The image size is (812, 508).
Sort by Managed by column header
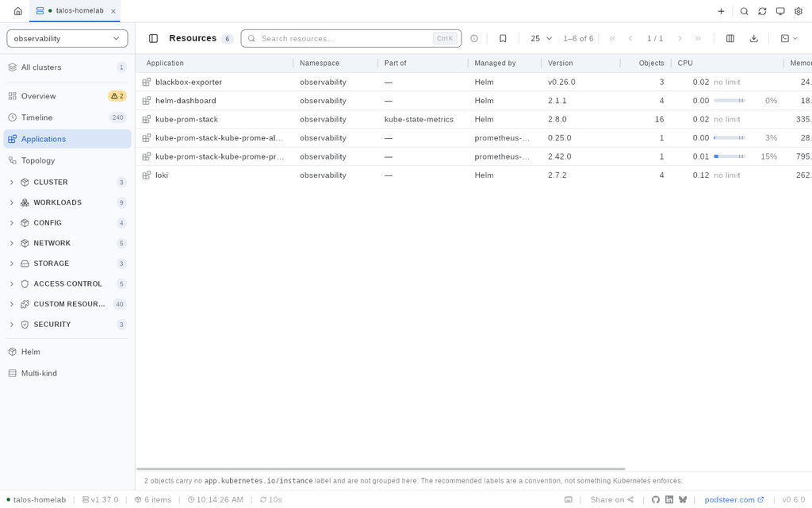click(x=495, y=63)
